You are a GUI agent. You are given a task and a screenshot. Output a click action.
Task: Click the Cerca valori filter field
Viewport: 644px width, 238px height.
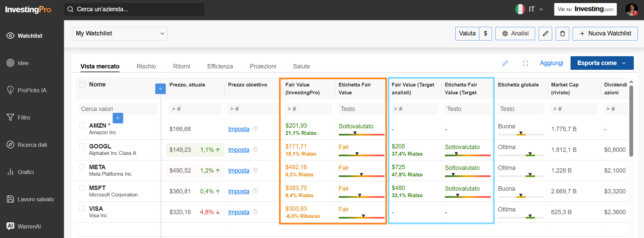(118, 109)
